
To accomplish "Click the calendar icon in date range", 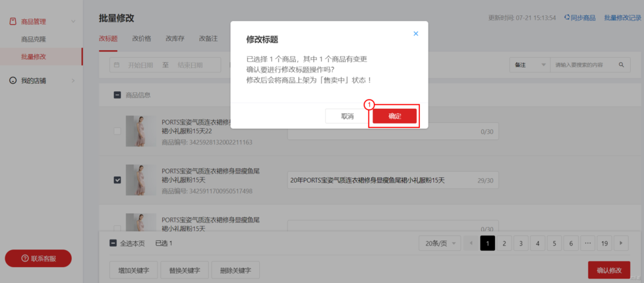I will pyautogui.click(x=117, y=65).
